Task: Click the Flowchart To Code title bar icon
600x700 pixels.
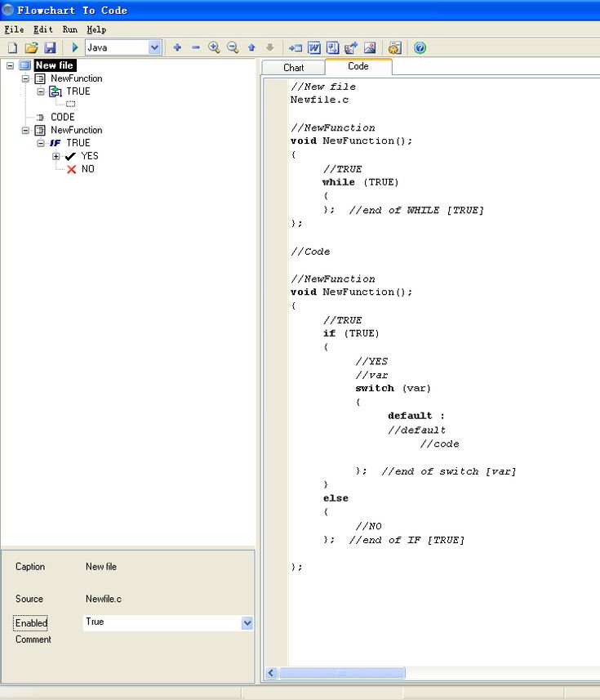Action: point(8,10)
